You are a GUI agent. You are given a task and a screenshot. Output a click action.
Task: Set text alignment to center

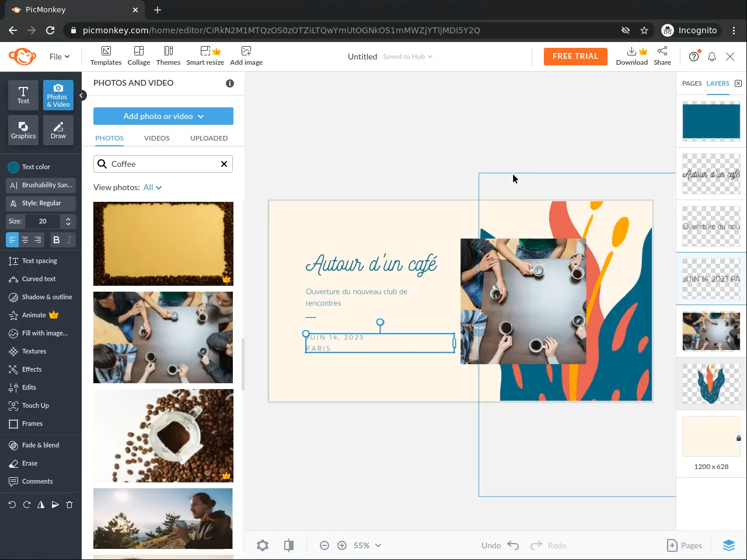25,240
